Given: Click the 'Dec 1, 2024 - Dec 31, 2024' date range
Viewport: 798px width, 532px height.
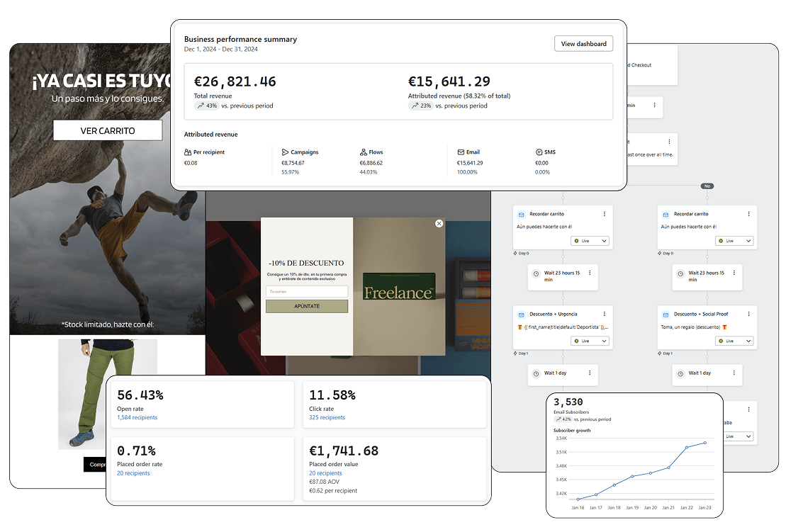Looking at the screenshot, I should pos(221,50).
